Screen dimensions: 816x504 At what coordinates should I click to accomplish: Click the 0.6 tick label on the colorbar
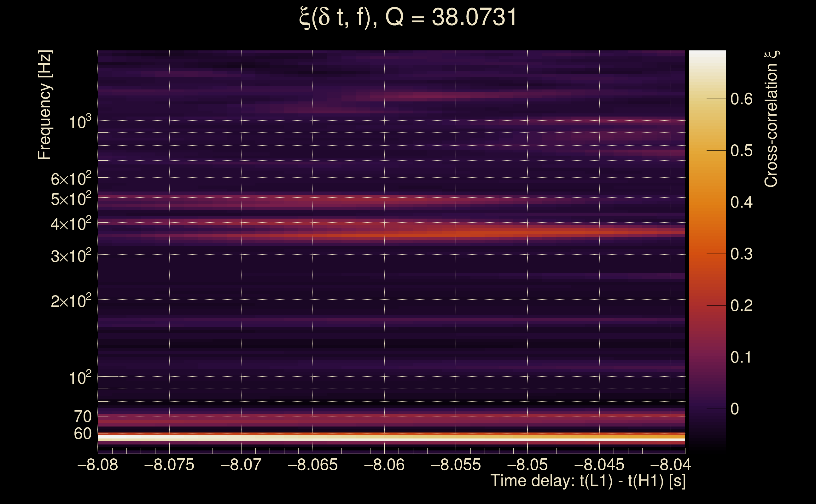pos(741,99)
